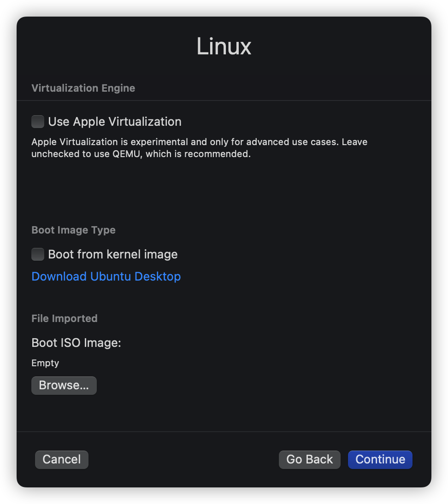Tick the Boot from kernel image checkbox

tap(38, 254)
